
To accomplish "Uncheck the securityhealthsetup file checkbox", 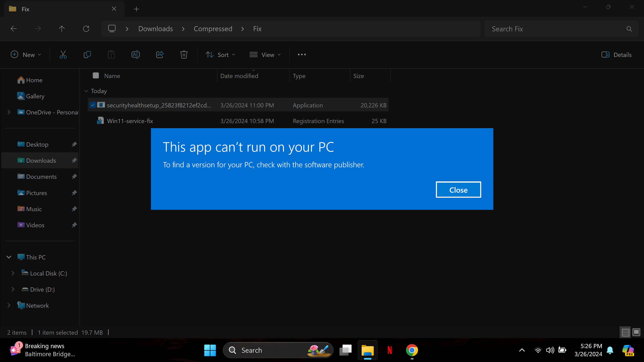I will point(93,105).
